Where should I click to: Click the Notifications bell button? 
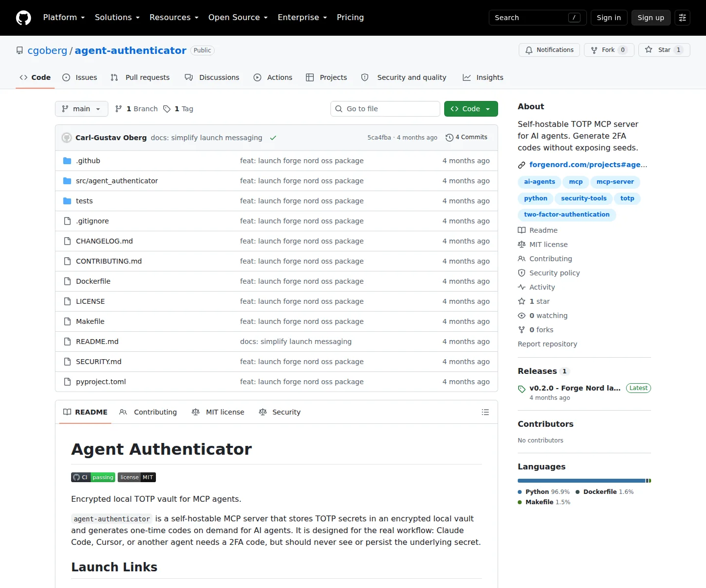549,50
